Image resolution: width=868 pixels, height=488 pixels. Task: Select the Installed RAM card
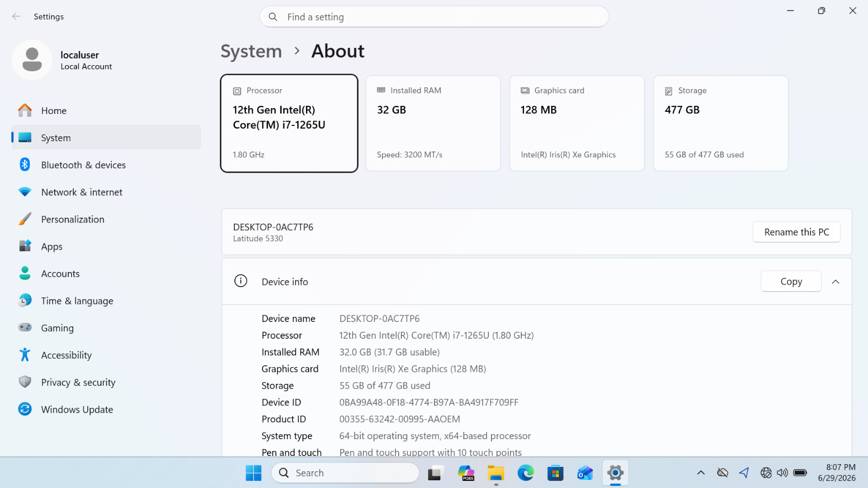433,123
